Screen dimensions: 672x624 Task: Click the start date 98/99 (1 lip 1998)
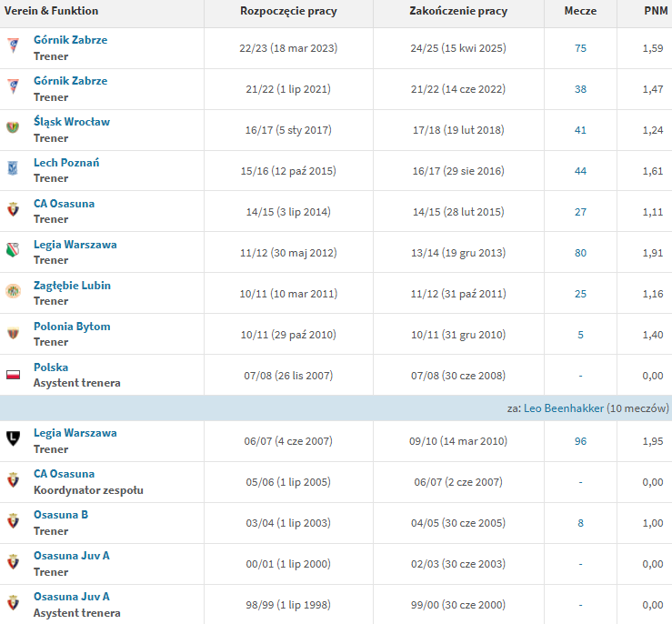(x=288, y=605)
